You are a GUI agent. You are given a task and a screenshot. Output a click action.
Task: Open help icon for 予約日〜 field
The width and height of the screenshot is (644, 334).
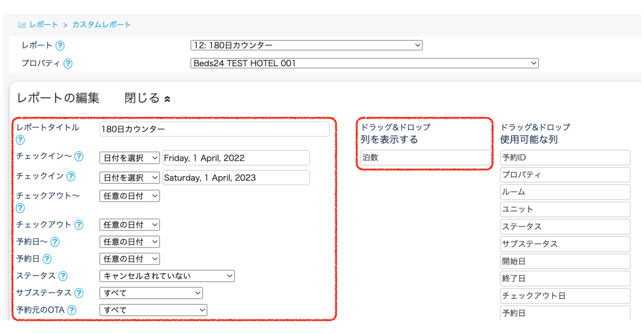[55, 242]
